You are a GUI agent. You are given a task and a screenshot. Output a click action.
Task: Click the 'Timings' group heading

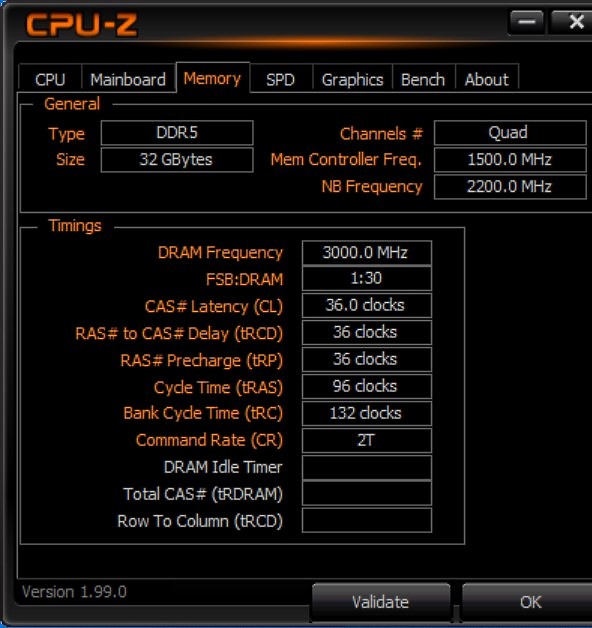coord(75,226)
